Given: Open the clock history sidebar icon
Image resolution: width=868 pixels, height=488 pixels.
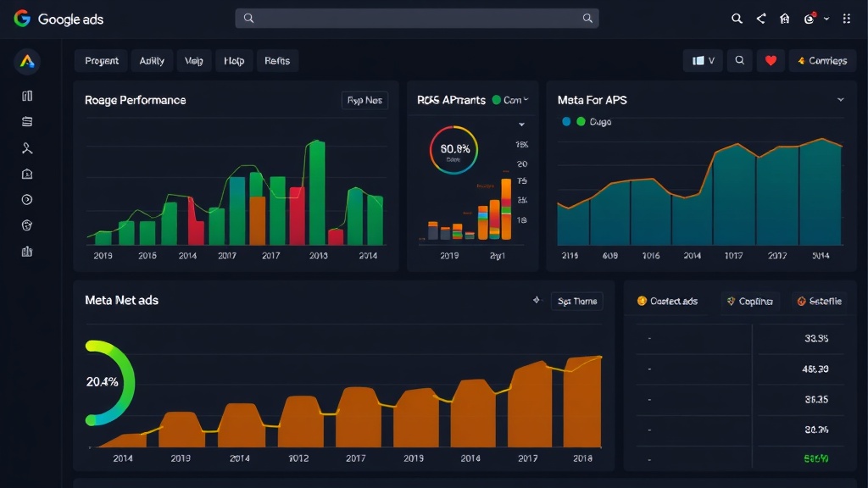Looking at the screenshot, I should 26,200.
